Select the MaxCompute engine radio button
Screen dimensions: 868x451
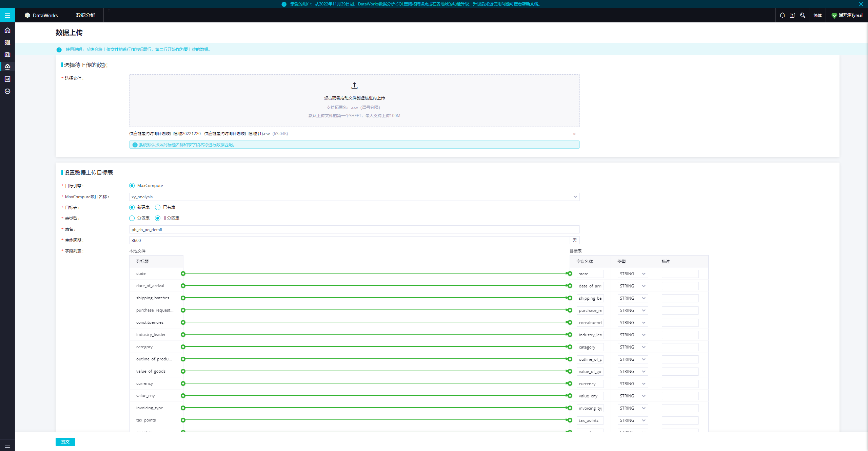tap(132, 186)
